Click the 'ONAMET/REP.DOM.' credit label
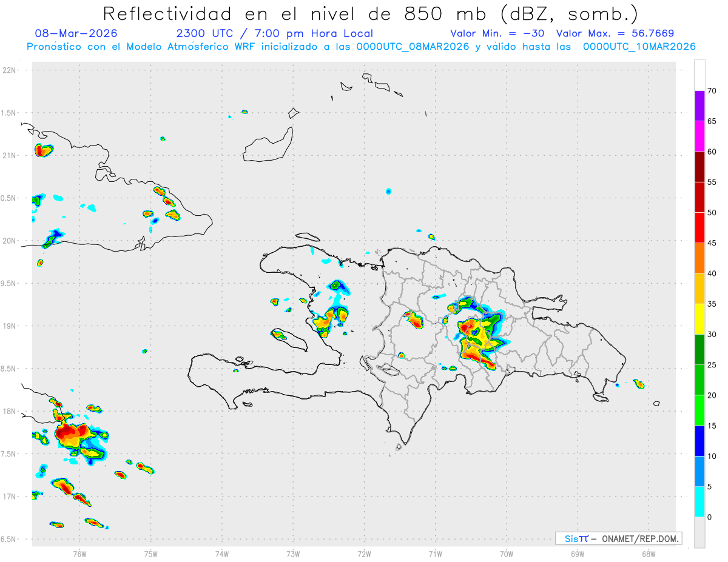This screenshot has width=728, height=562. (639, 538)
